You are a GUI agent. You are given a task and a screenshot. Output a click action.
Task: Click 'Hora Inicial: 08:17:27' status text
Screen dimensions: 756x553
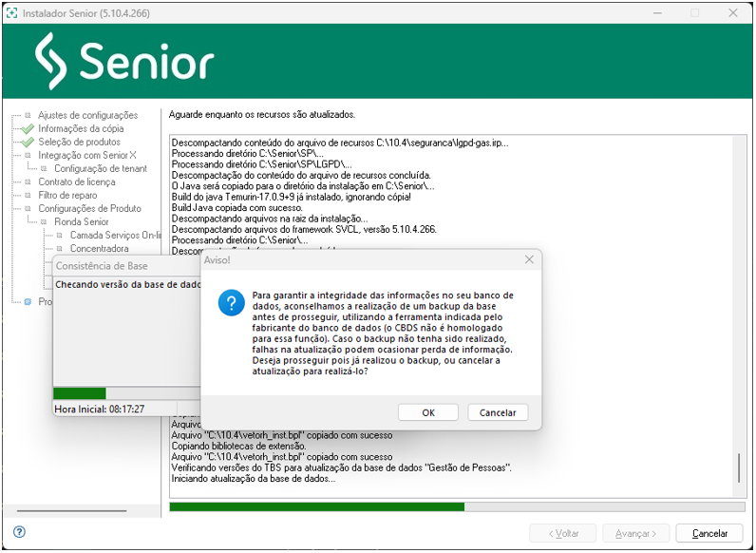tap(100, 410)
